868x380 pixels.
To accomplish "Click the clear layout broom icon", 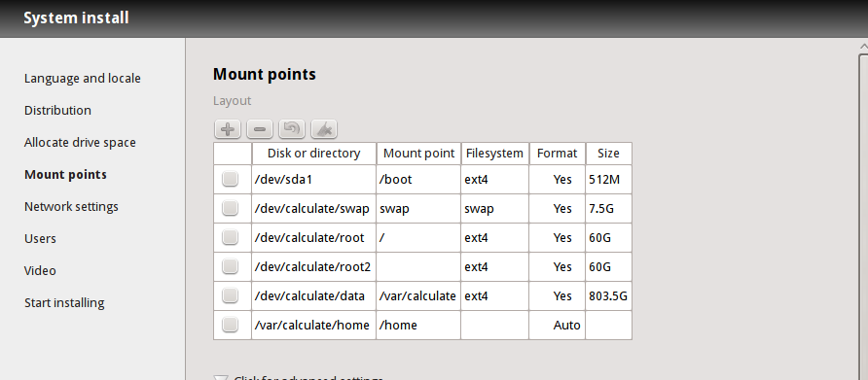I will point(324,129).
